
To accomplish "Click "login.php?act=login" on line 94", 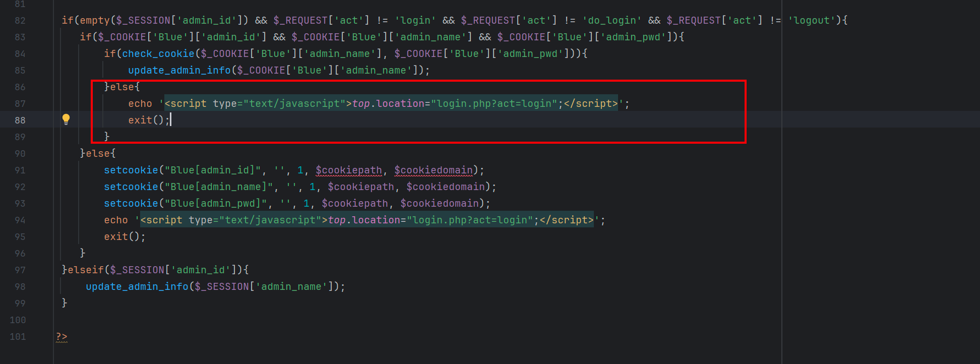I will point(470,220).
